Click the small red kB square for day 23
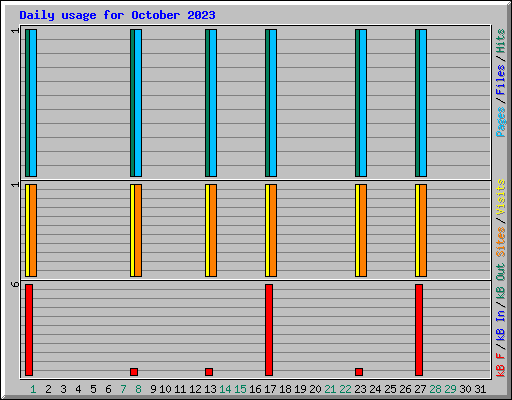Screen dimensions: 512x400 [x=359, y=372]
